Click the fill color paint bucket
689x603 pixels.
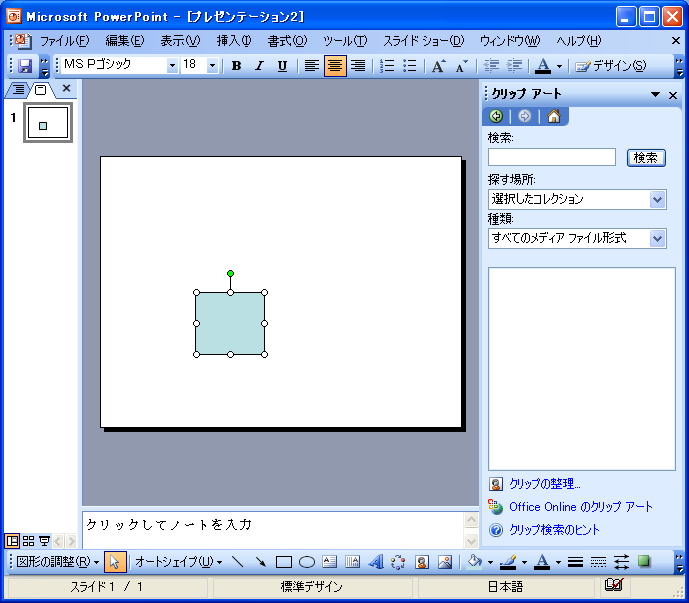click(x=475, y=562)
